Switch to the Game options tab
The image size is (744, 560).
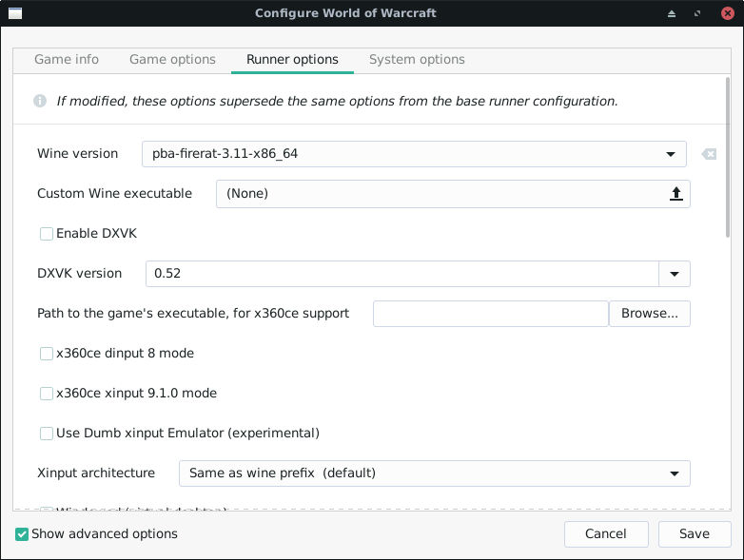172,60
